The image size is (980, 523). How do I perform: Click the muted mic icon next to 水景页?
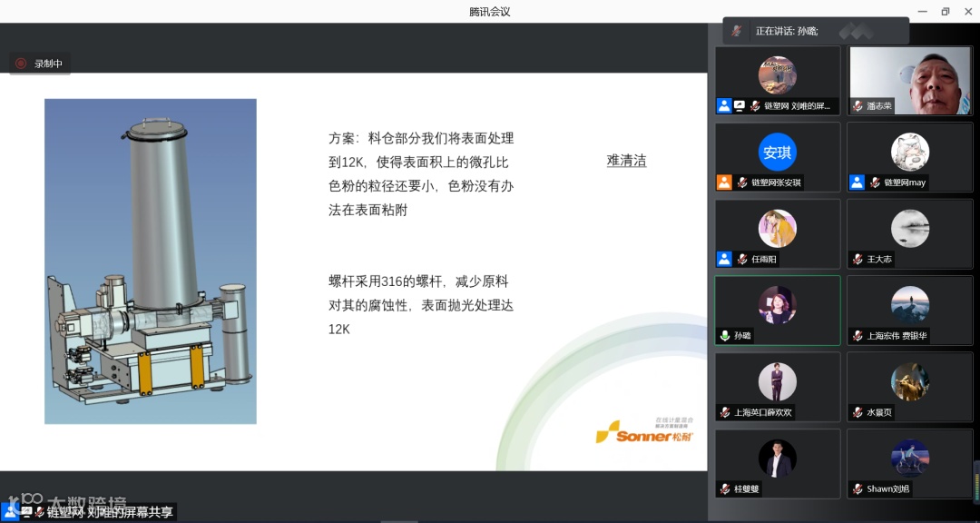858,412
